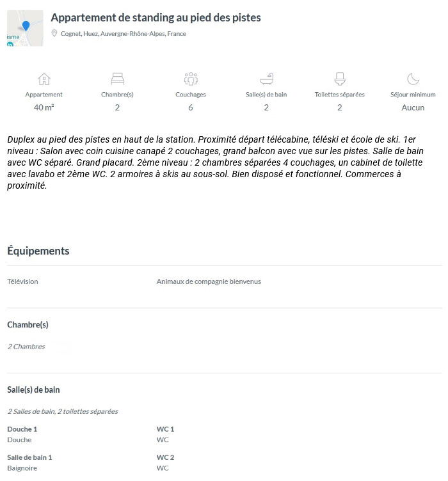
Task: Click the Télévision amenity item
Action: point(22,281)
